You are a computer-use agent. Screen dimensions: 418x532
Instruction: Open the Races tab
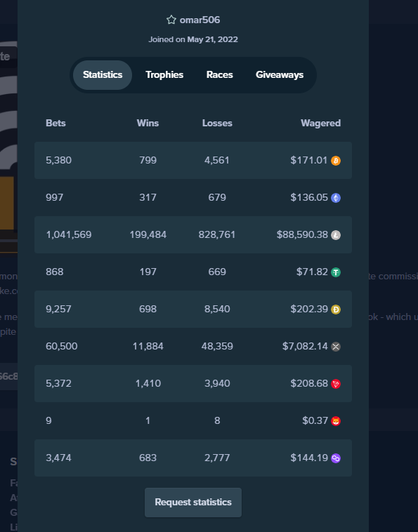point(220,75)
